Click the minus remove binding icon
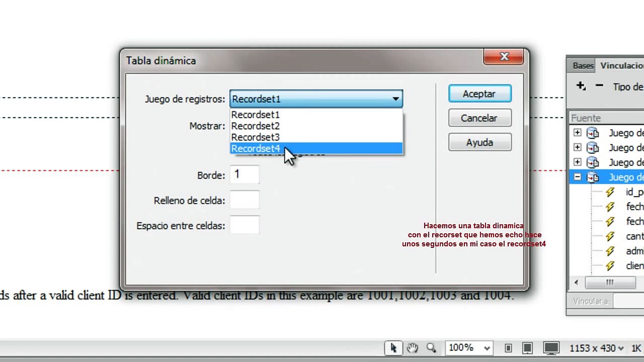This screenshot has width=644, height=362. coord(599,86)
